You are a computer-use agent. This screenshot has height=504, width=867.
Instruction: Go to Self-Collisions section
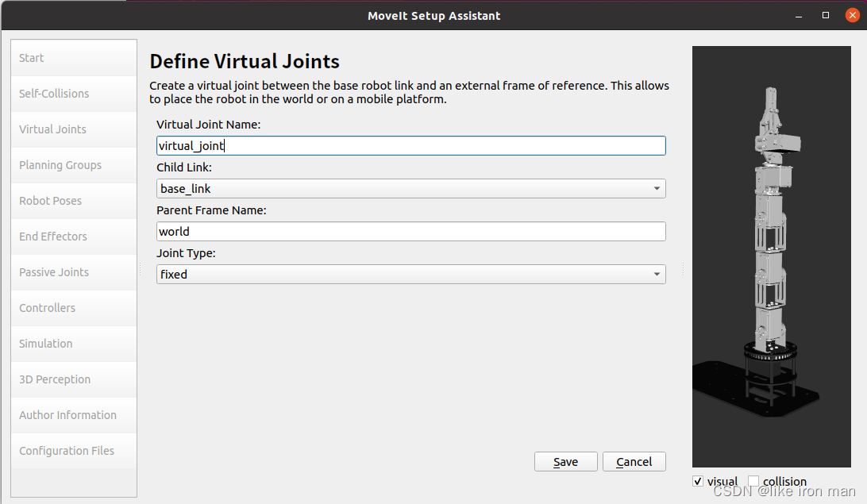[x=74, y=94]
